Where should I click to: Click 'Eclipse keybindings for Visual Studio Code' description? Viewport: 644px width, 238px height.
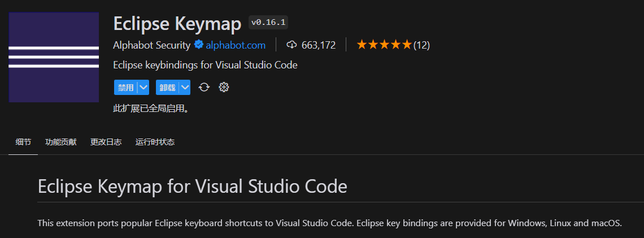click(x=205, y=66)
